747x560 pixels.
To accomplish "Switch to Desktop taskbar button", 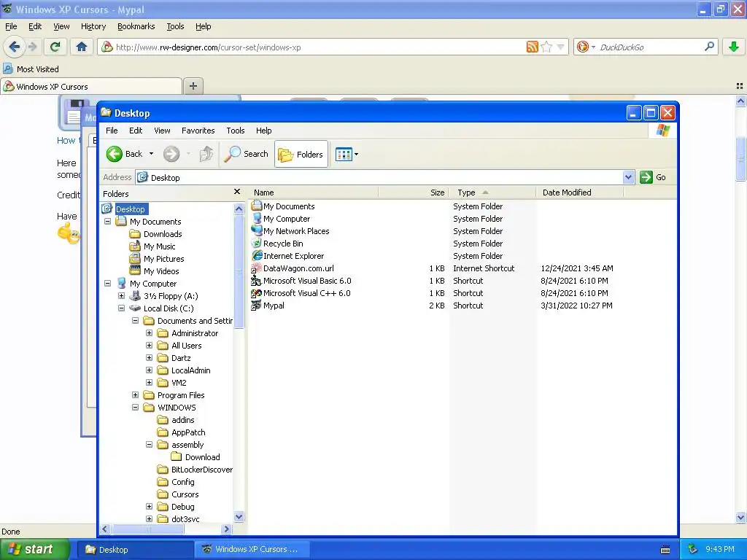I will pyautogui.click(x=135, y=549).
